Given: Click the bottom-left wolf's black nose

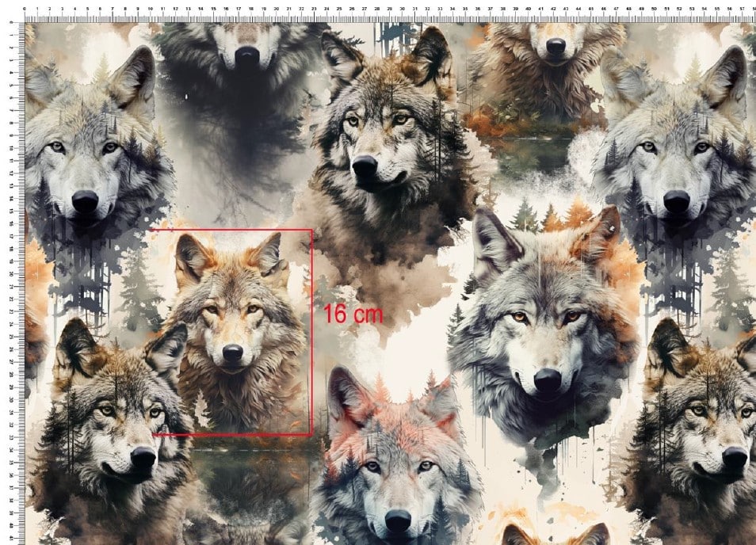Looking at the screenshot, I should point(143,457).
